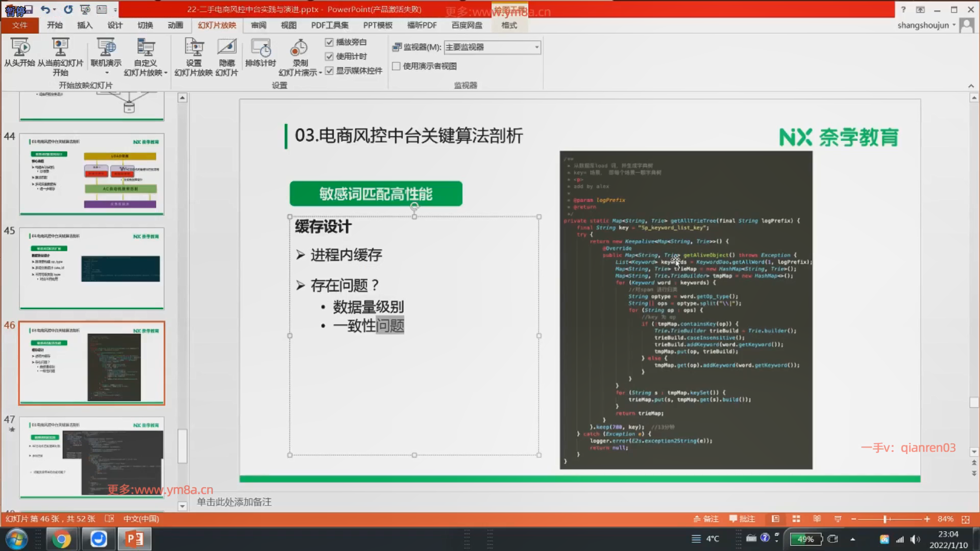Select slide 45 thumbnail

[92, 268]
